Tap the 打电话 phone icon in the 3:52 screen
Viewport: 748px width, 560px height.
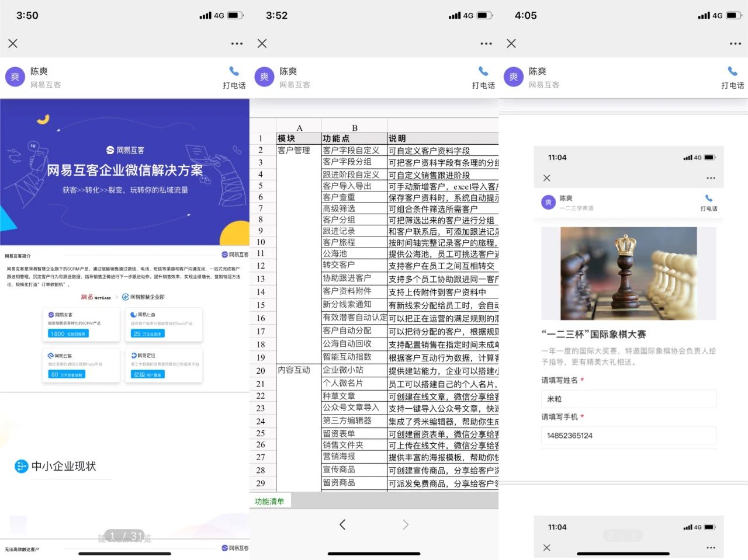click(483, 71)
